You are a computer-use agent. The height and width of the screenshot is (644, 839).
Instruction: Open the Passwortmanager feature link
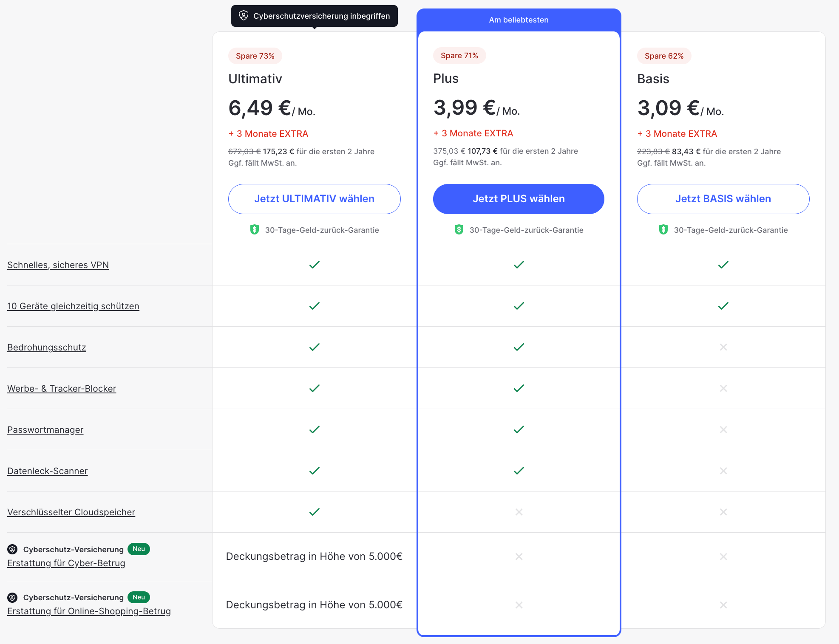(45, 430)
